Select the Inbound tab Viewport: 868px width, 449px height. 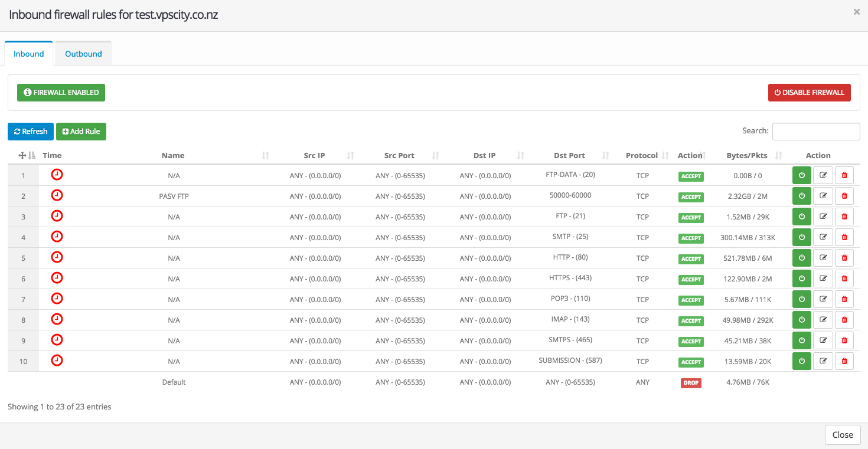click(x=29, y=54)
